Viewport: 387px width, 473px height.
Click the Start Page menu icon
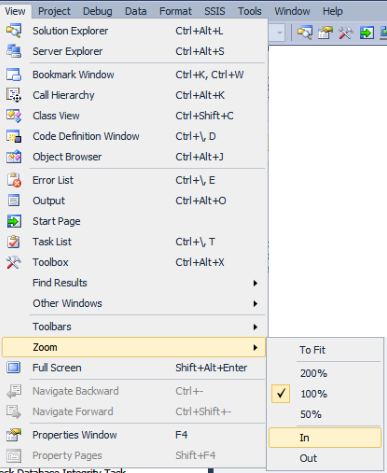tap(14, 221)
